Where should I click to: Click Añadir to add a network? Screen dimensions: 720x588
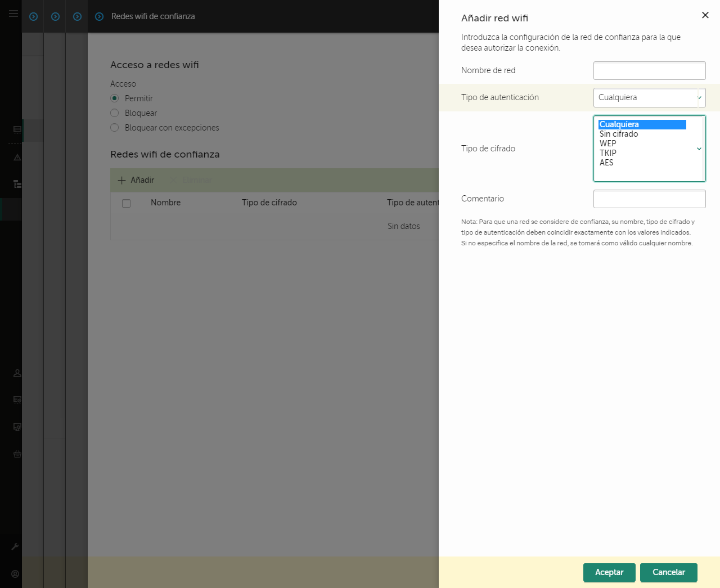click(x=136, y=180)
